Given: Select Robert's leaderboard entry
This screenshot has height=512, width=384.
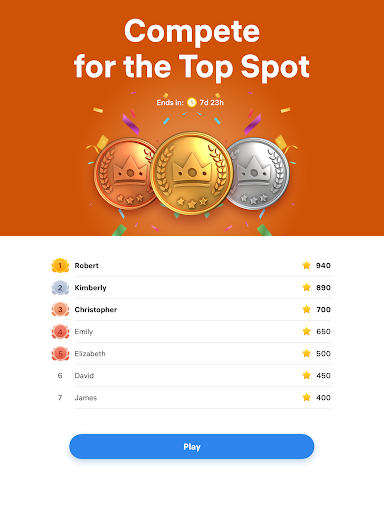Looking at the screenshot, I should coord(191,266).
